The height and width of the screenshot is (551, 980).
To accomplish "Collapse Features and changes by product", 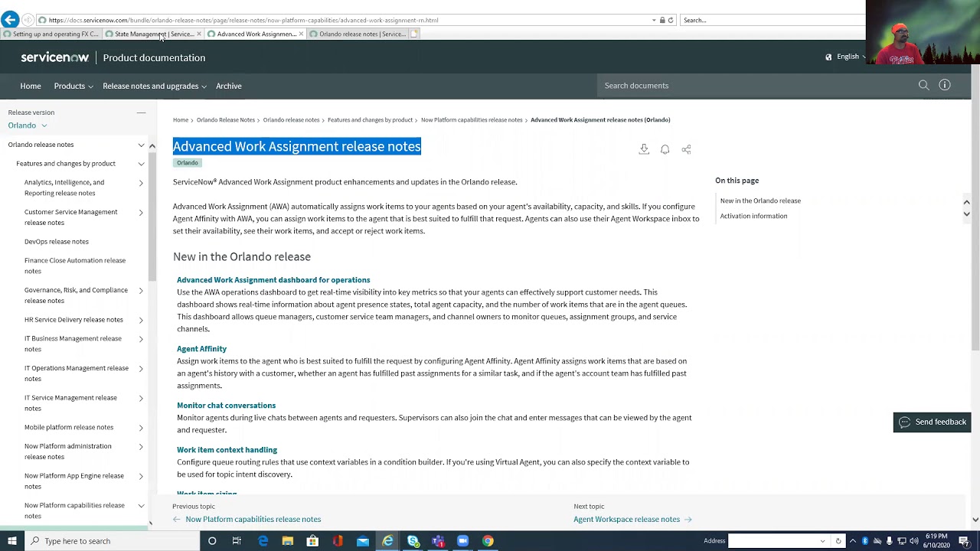I will 141,164.
